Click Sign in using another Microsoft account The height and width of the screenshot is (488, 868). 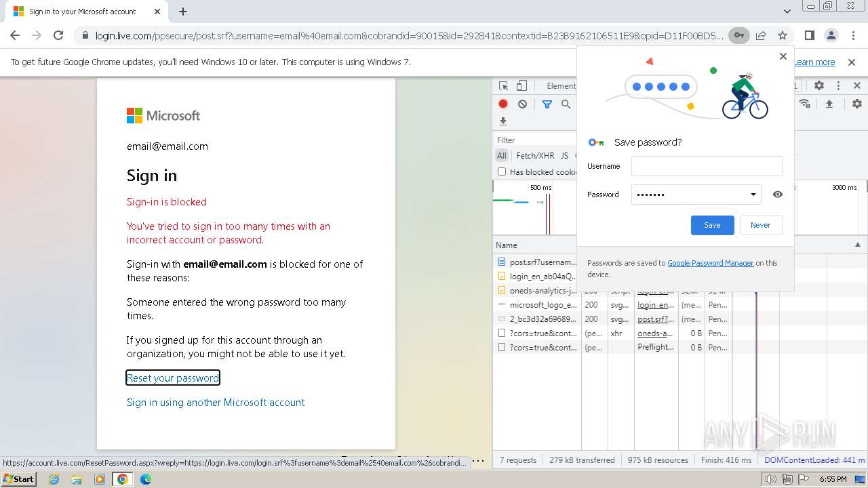[216, 403]
